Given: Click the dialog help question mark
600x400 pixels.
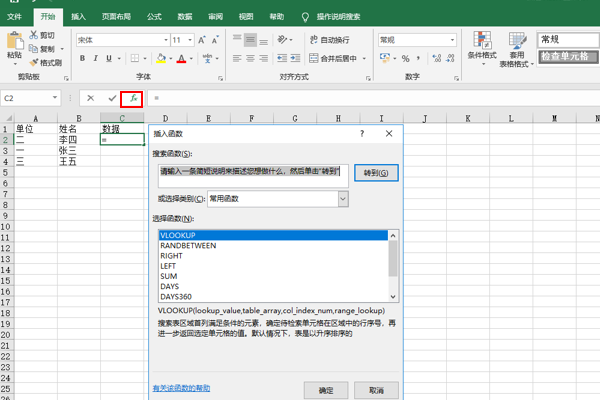Looking at the screenshot, I should (x=362, y=132).
